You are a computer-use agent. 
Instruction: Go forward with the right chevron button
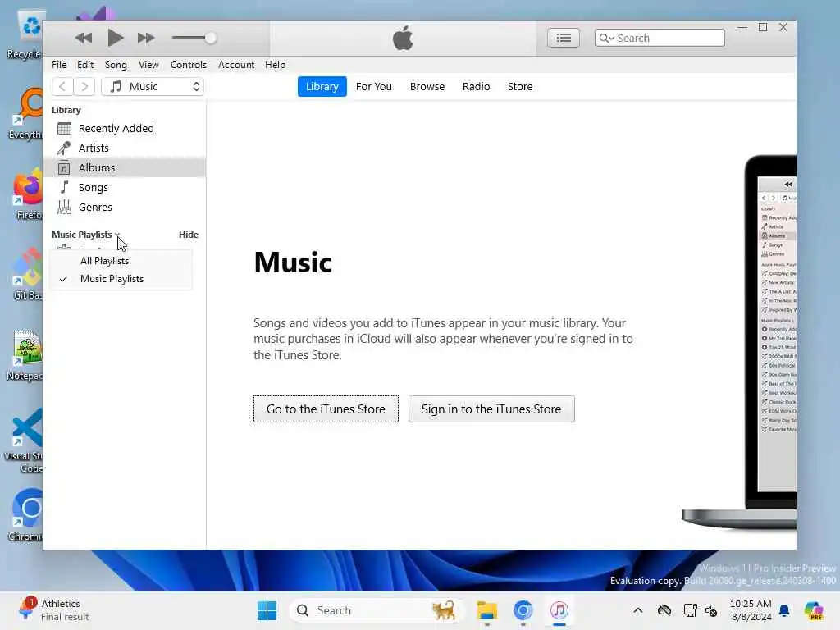[x=84, y=87]
